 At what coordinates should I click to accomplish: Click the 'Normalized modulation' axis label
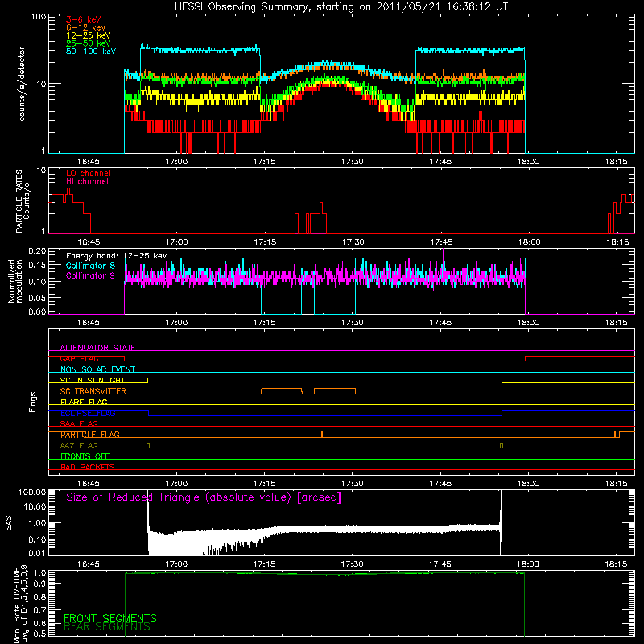[14, 281]
